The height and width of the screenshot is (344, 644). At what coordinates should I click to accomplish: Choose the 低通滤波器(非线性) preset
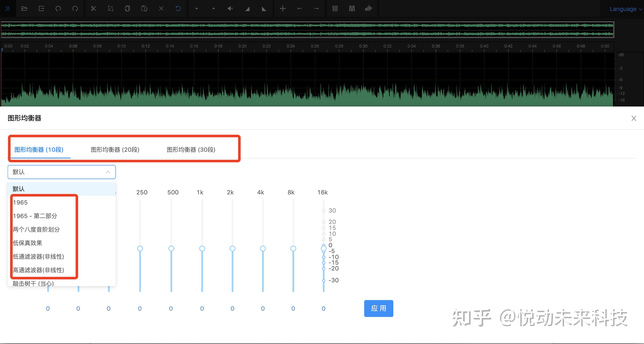[x=61, y=256]
